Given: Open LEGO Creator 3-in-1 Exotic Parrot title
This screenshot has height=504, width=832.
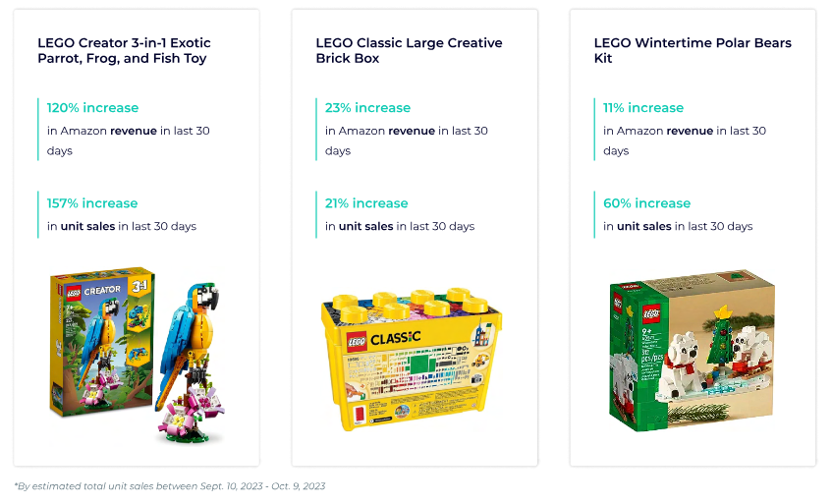Looking at the screenshot, I should click(x=124, y=50).
